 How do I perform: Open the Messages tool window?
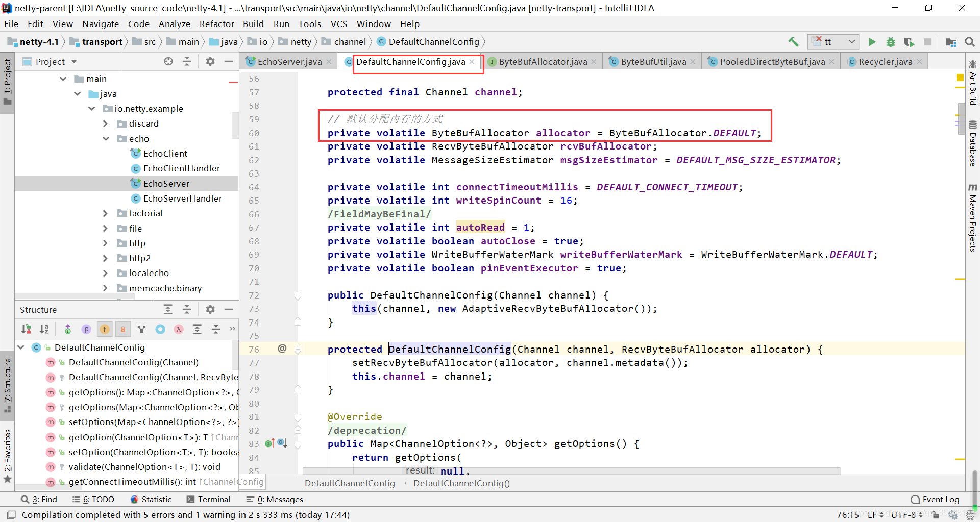click(x=275, y=499)
